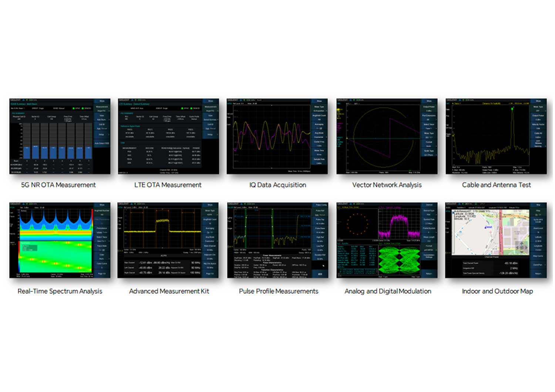The width and height of the screenshot is (555, 392).
Task: Select the "Cable and Antenna Test" caption
Action: tap(496, 185)
